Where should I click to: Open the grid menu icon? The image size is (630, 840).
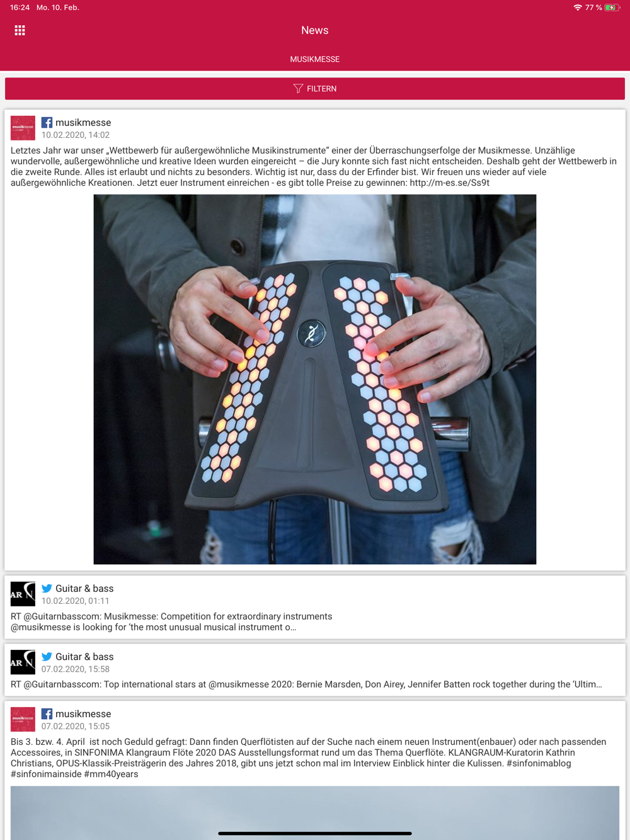(20, 30)
